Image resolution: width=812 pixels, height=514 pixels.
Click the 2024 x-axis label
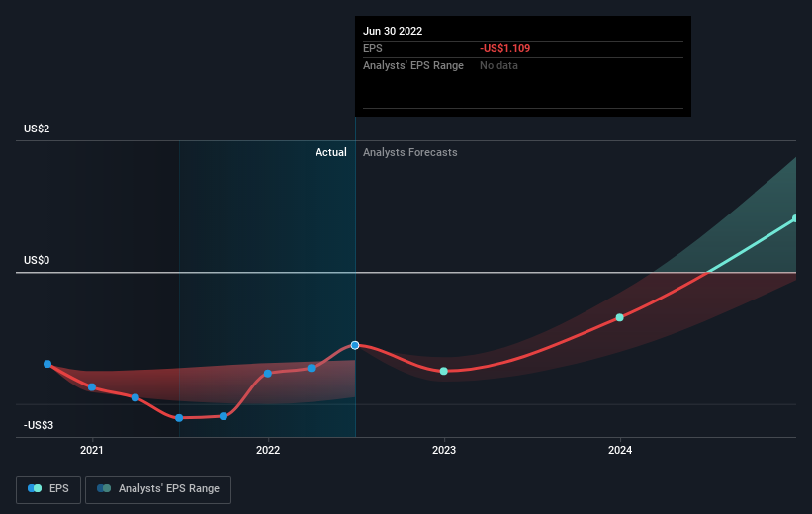pos(620,451)
